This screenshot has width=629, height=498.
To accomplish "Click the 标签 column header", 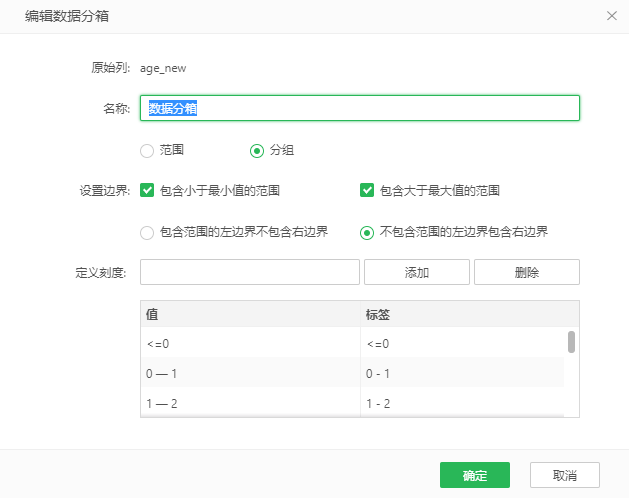I will click(460, 314).
